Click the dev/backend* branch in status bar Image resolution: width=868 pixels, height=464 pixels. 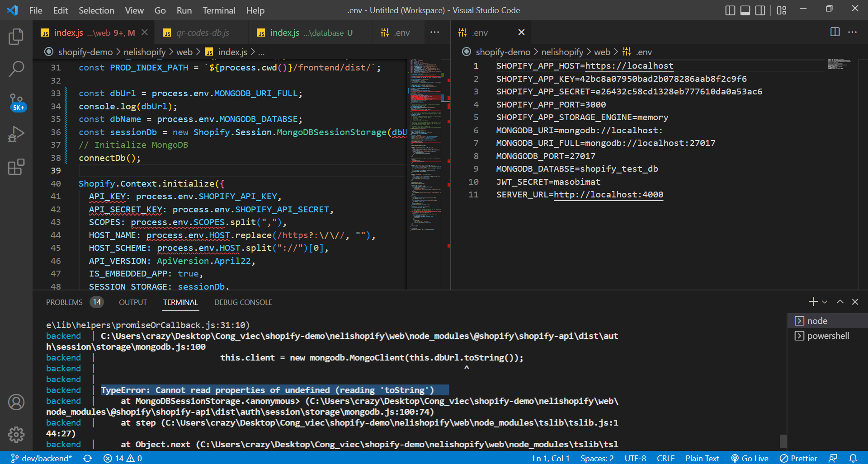coord(42,458)
